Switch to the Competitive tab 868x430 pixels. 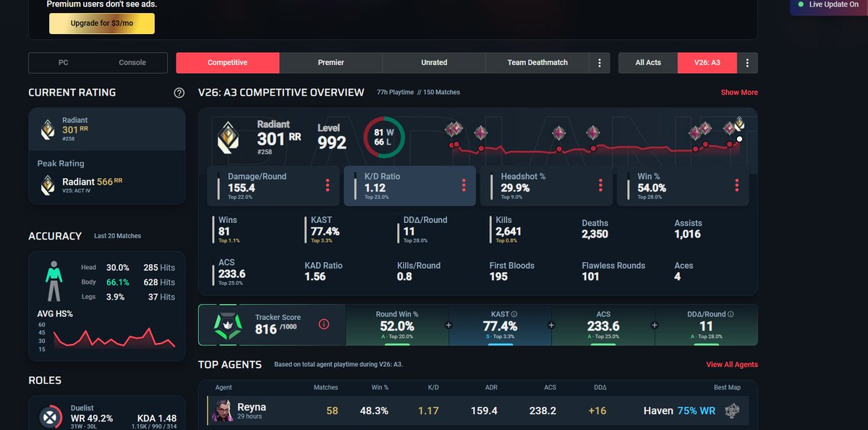228,63
